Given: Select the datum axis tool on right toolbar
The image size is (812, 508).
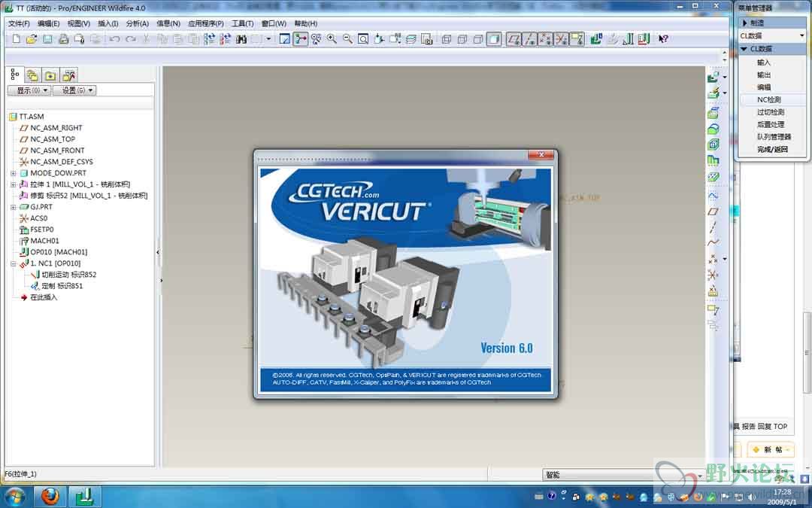Looking at the screenshot, I should (713, 227).
